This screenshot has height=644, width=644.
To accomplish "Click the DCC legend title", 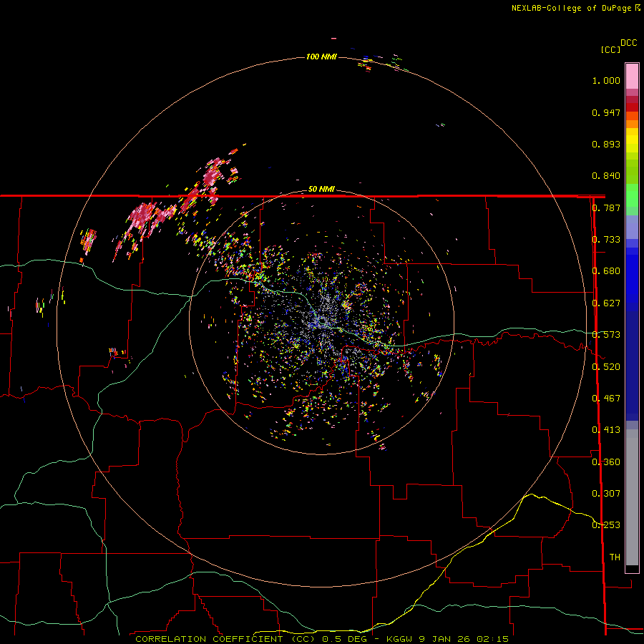I will tap(628, 43).
